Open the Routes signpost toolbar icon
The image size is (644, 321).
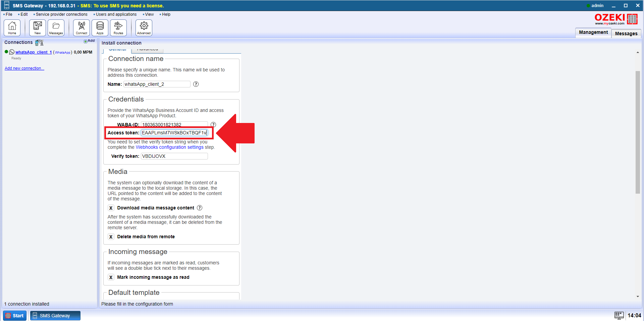click(118, 27)
